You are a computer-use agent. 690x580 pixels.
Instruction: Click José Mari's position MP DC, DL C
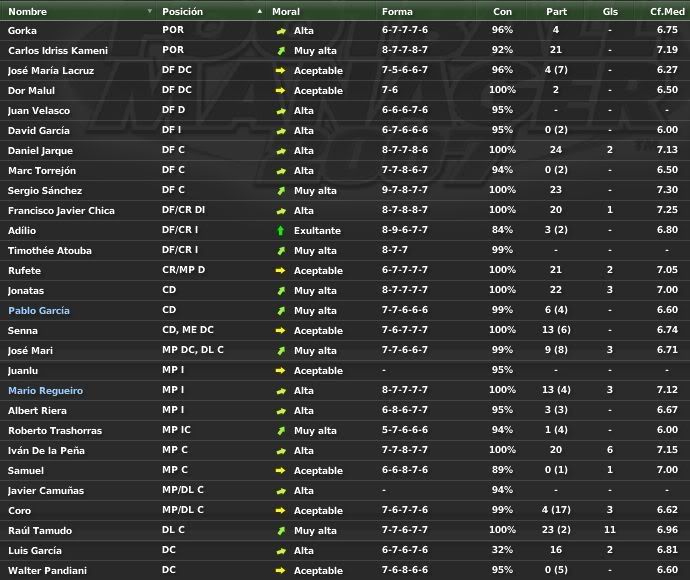(x=193, y=350)
